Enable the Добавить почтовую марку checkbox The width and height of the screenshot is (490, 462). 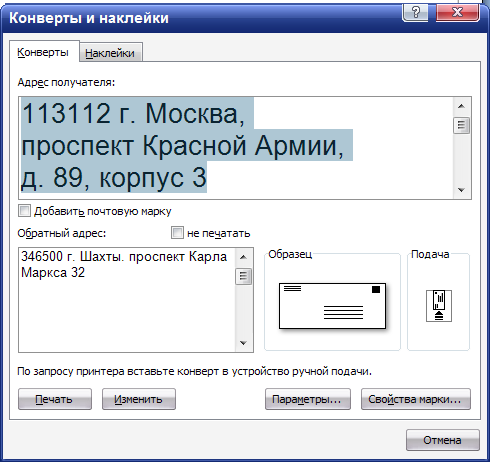pos(24,211)
